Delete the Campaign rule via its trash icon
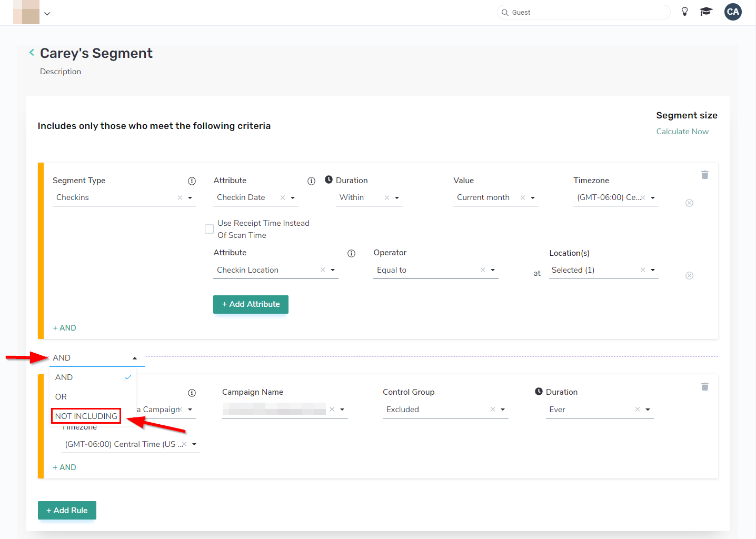Viewport: 756px width, 539px height. tap(705, 386)
